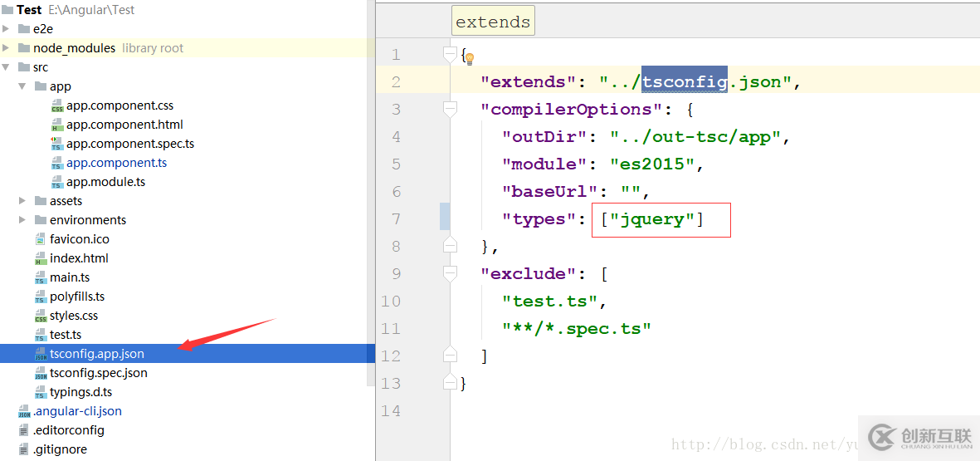Screen dimensions: 980x461
Task: Click the polyfills.ts file icon
Action: point(41,297)
